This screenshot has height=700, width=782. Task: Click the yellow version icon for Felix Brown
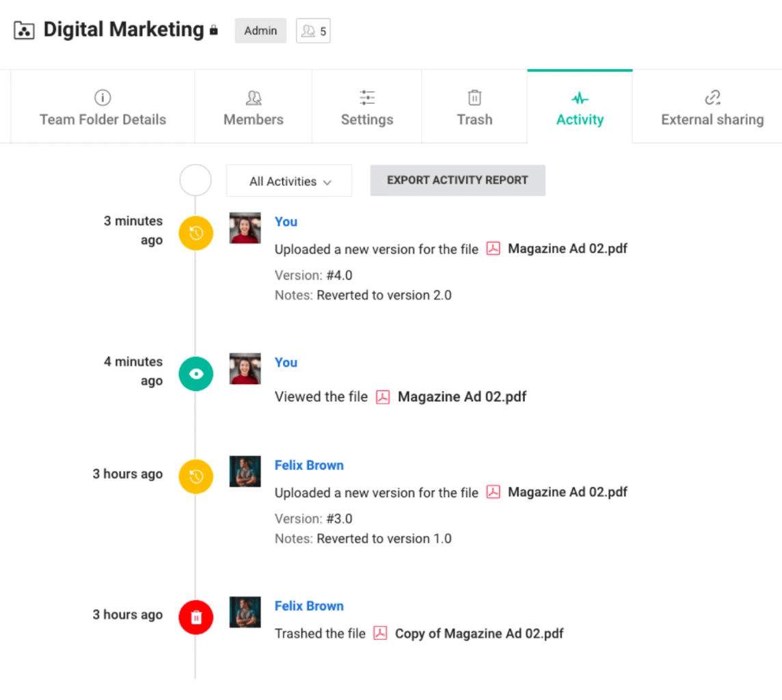click(x=196, y=476)
